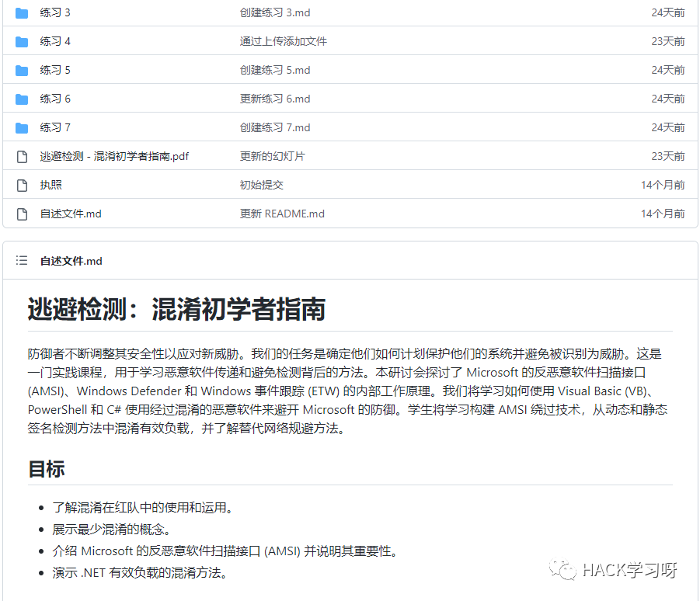
Task: Click bullet 演示 .NET 有效负载的混淆方法
Action: (x=140, y=573)
